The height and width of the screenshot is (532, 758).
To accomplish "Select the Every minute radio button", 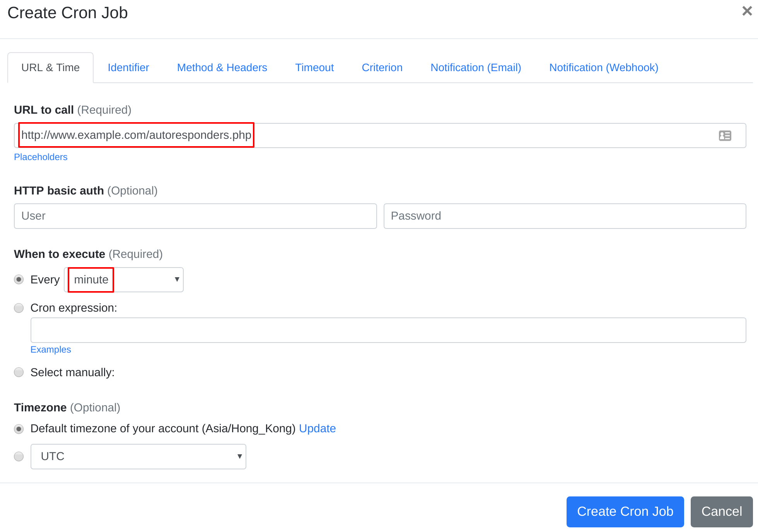I will point(19,280).
